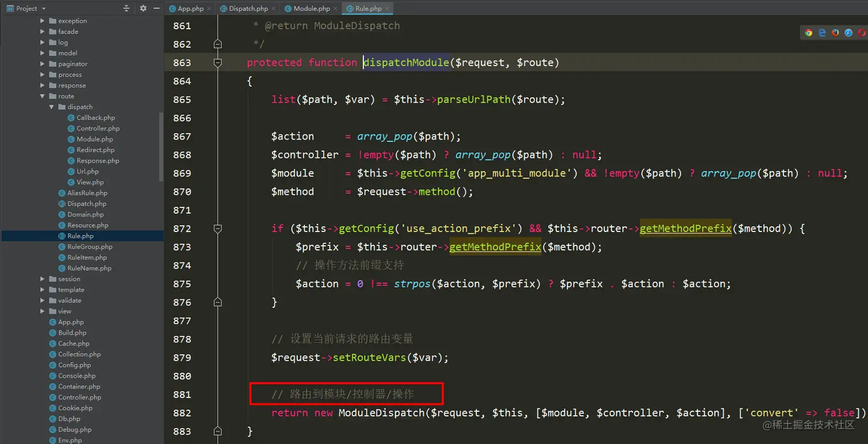Click the Cache.php file icon

53,343
